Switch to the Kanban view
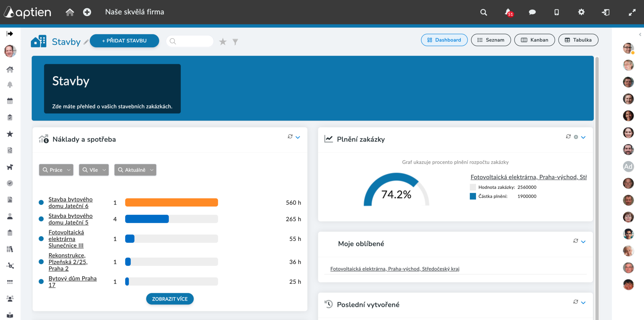The height and width of the screenshot is (320, 644). 534,40
